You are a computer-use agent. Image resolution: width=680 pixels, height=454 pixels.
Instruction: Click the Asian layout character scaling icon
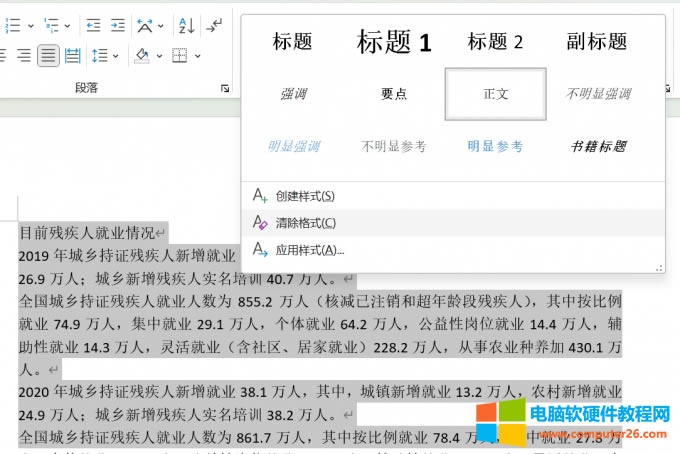click(147, 25)
